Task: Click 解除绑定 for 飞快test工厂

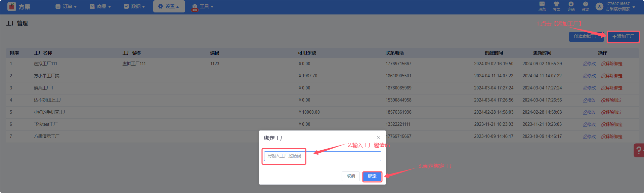Action: pyautogui.click(x=612, y=124)
